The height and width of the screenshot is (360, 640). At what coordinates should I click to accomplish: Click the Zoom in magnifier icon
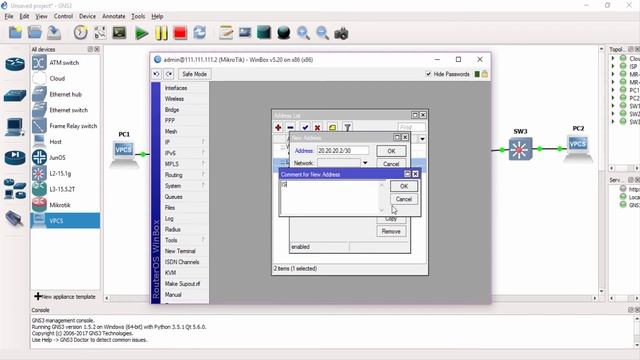click(303, 33)
